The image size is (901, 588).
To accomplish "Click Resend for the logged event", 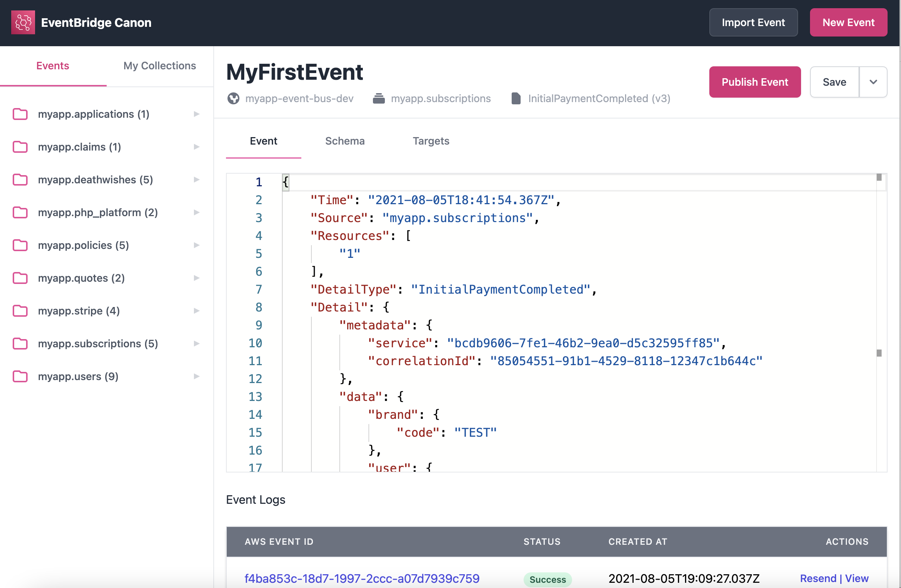I will [x=818, y=578].
